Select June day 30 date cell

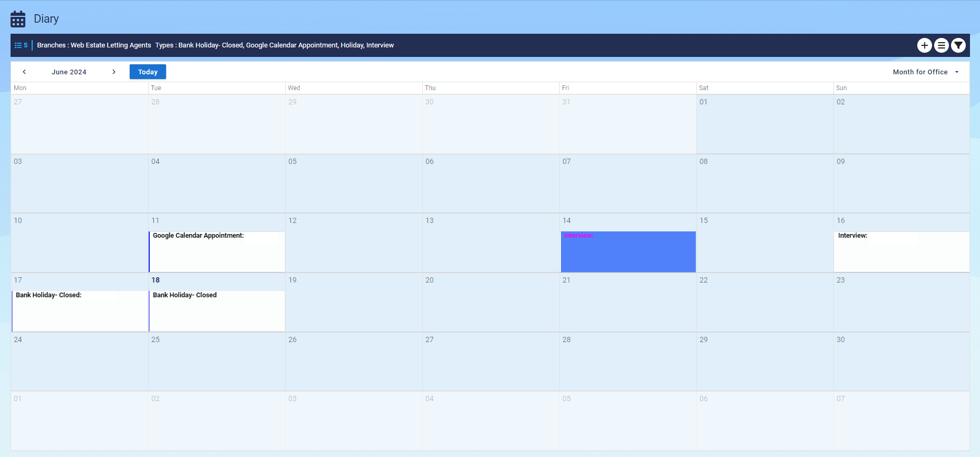pos(901,362)
